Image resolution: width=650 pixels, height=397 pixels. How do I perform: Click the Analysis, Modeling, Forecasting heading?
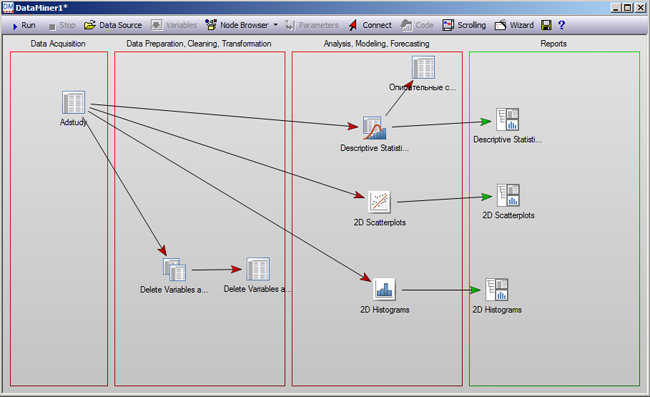(x=376, y=44)
